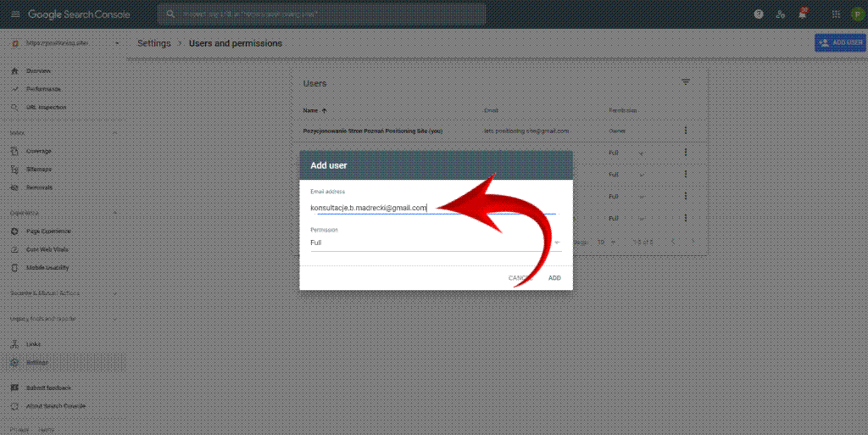The width and height of the screenshot is (868, 435).
Task: Open the Help question mark icon
Action: click(759, 14)
